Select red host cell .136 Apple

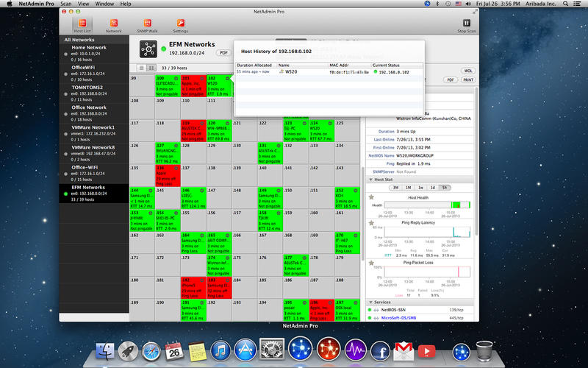pyautogui.click(x=168, y=175)
